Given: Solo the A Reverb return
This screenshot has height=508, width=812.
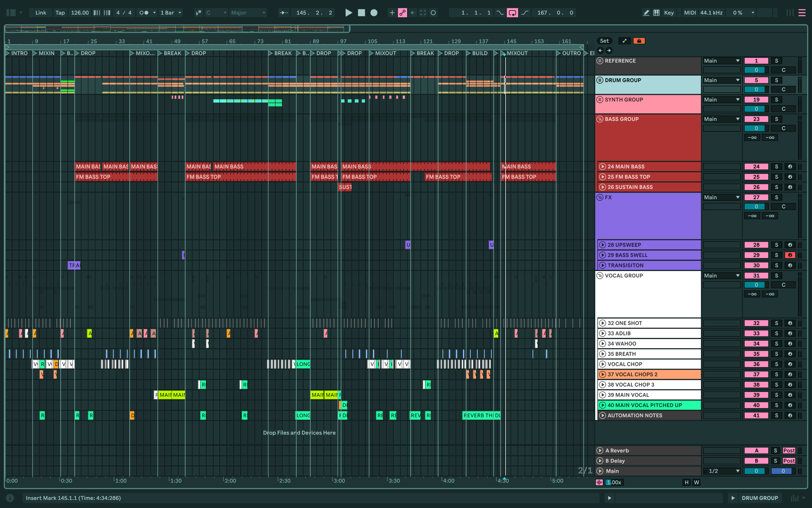Looking at the screenshot, I should [x=775, y=451].
